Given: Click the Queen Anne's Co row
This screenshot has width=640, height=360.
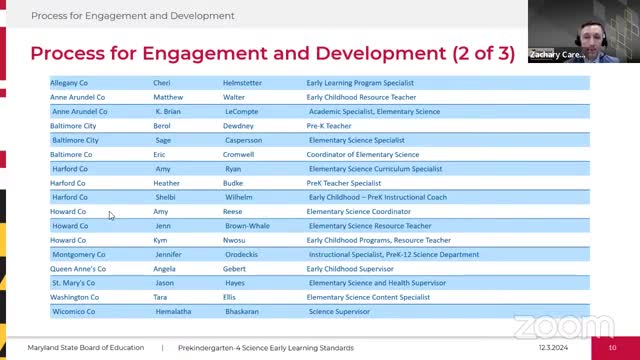Looking at the screenshot, I should 320,269.
